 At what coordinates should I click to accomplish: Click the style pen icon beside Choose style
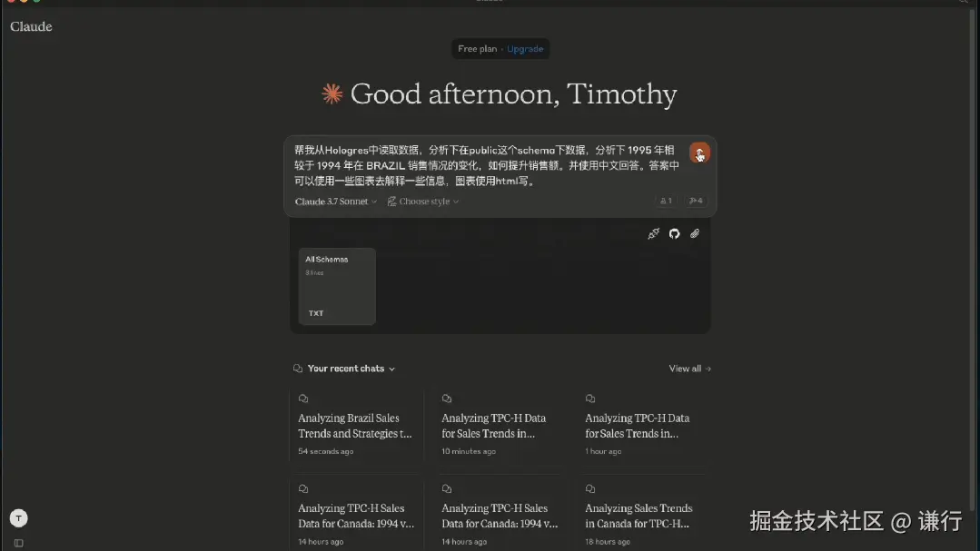tap(391, 202)
